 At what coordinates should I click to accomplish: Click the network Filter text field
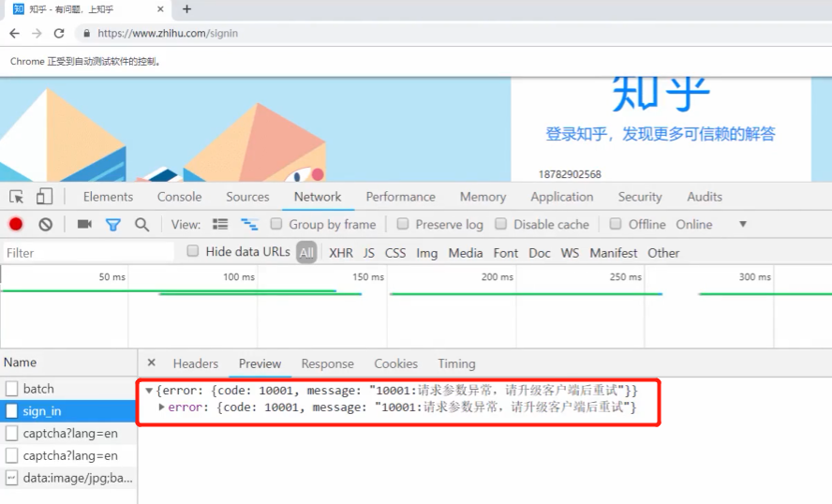point(88,253)
